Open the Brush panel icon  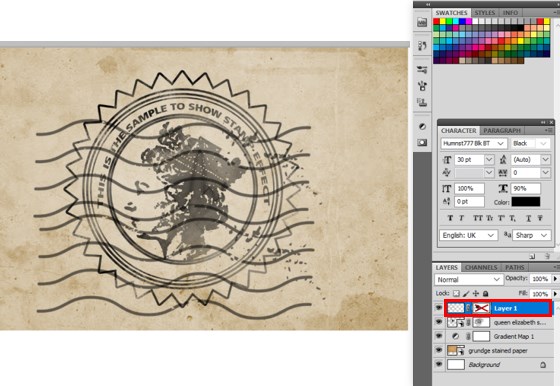422,86
